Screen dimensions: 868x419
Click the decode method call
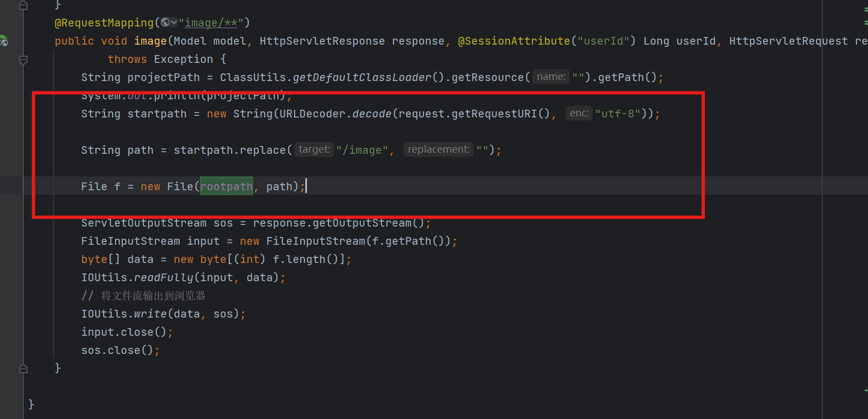[x=372, y=114]
